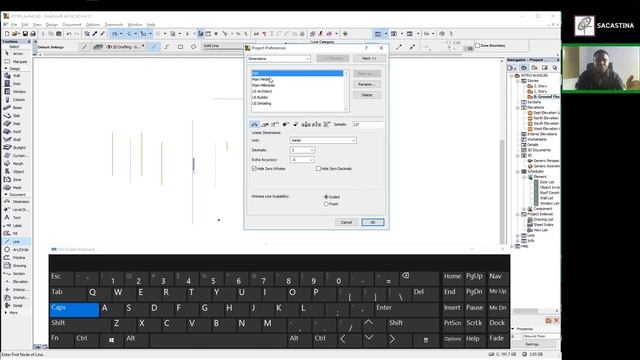The height and width of the screenshot is (360, 640).
Task: Click the Rename... button
Action: (x=367, y=84)
